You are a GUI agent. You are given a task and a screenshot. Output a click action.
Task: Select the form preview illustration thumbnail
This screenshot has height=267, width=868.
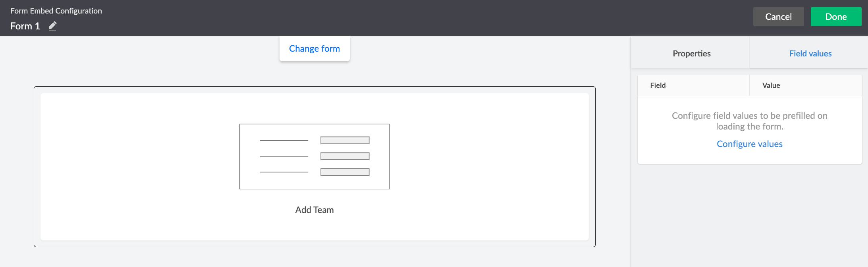314,157
